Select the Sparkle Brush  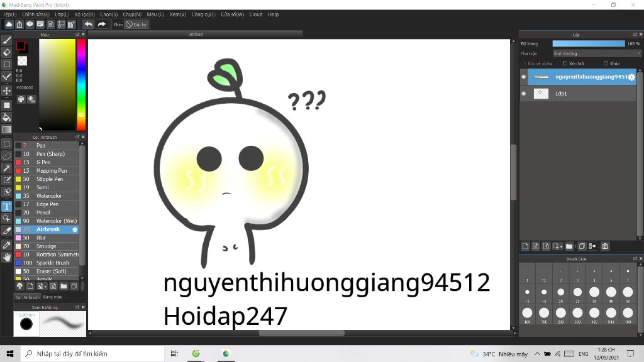pos(47,263)
